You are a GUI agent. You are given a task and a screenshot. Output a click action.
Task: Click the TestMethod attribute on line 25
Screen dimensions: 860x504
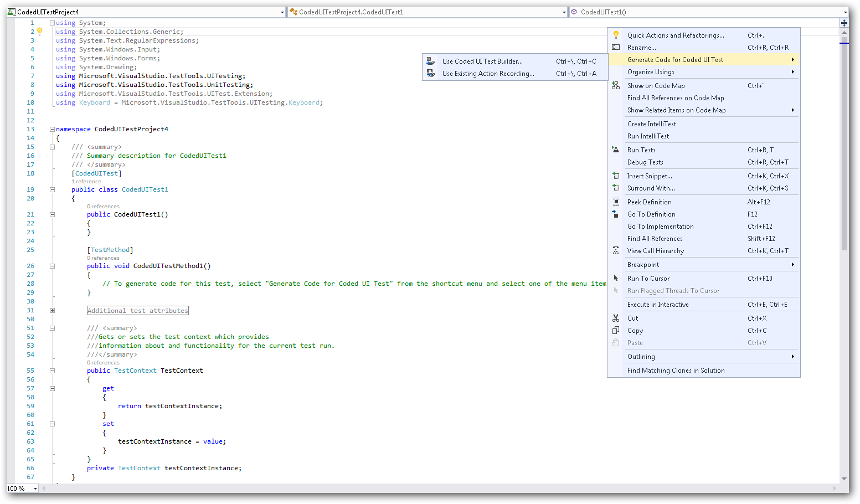tap(110, 250)
